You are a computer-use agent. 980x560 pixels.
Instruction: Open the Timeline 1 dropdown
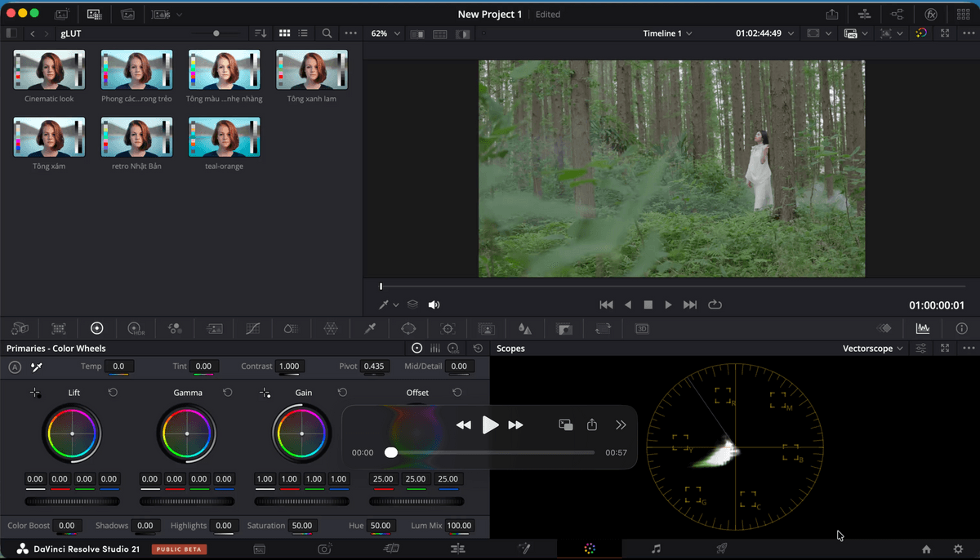[667, 33]
